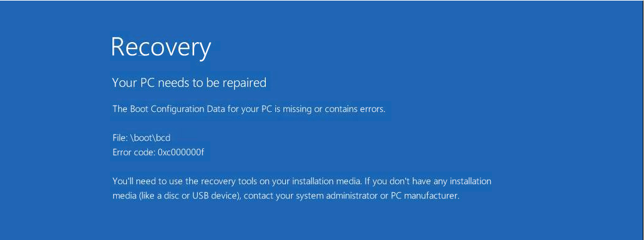This screenshot has width=644, height=240.
Task: Click the file path \boot\bcd
Action: coord(150,138)
